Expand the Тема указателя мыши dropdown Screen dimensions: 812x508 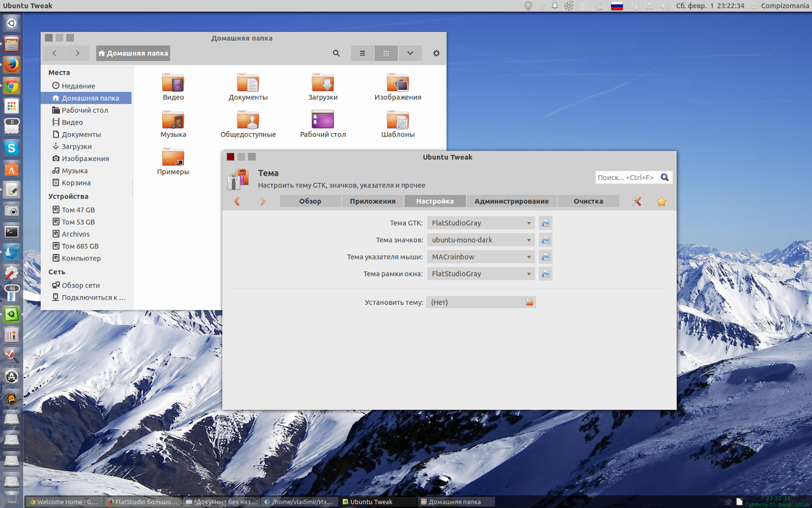click(481, 257)
